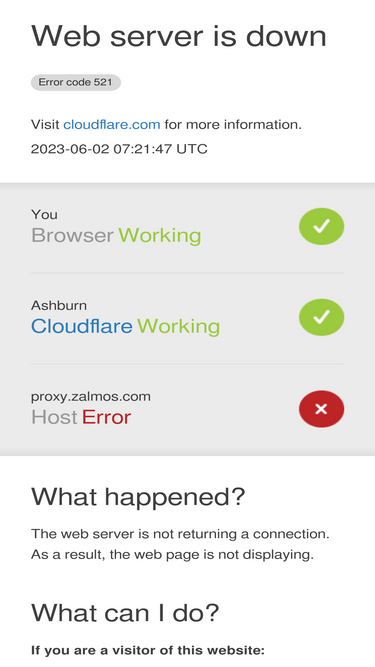Image resolution: width=375 pixels, height=667 pixels.
Task: Click the Web server is down heading
Action: coord(179,36)
